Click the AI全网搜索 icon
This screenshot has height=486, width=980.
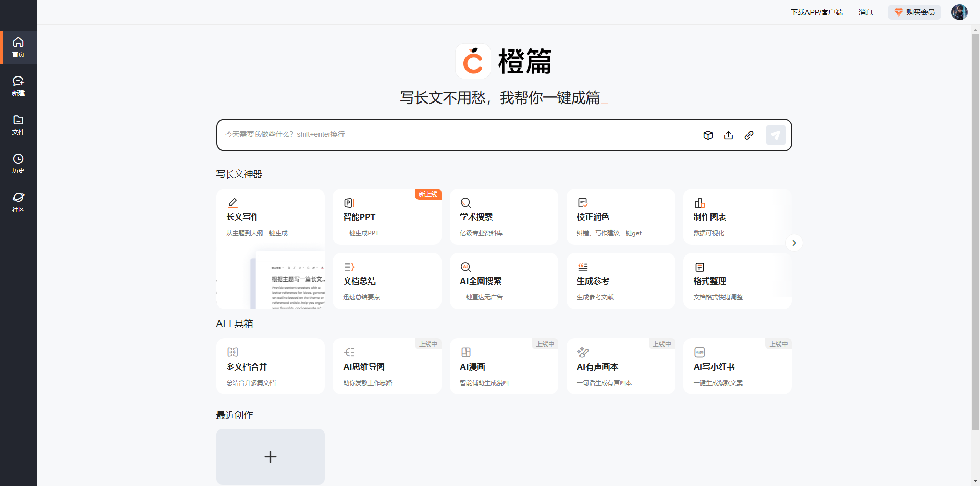pyautogui.click(x=465, y=267)
